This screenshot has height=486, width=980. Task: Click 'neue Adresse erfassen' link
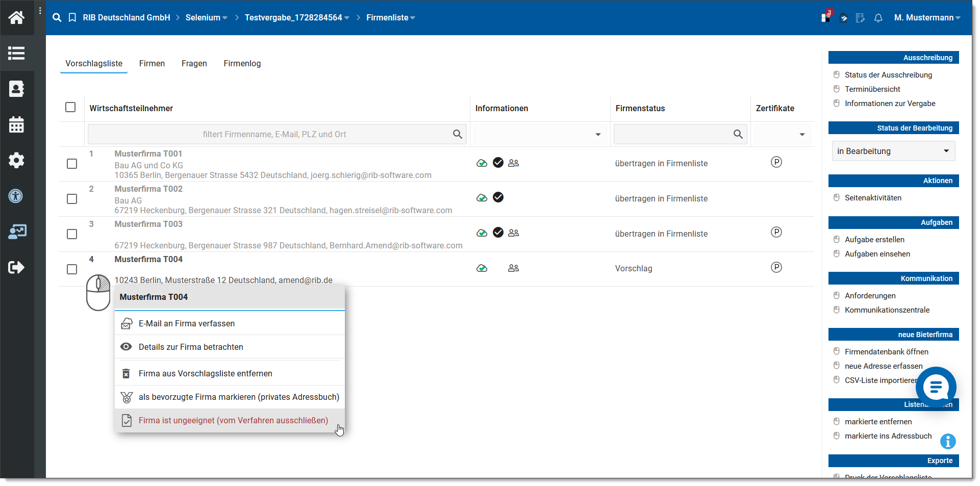click(x=884, y=366)
